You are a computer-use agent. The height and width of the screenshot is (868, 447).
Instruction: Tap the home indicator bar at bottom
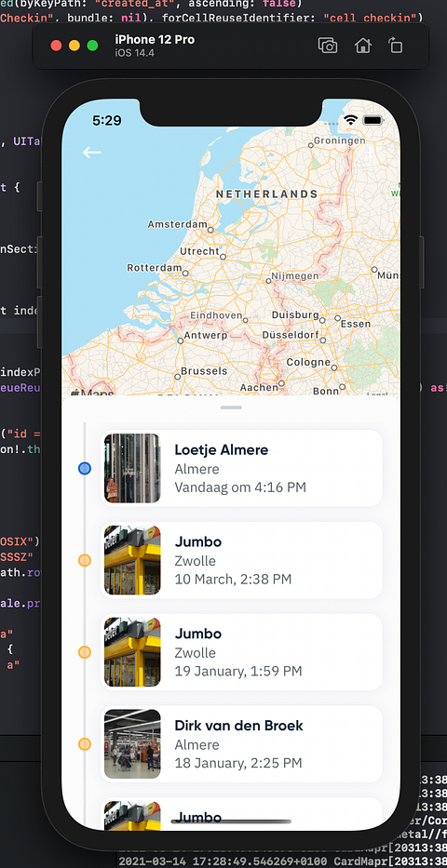coord(231,821)
